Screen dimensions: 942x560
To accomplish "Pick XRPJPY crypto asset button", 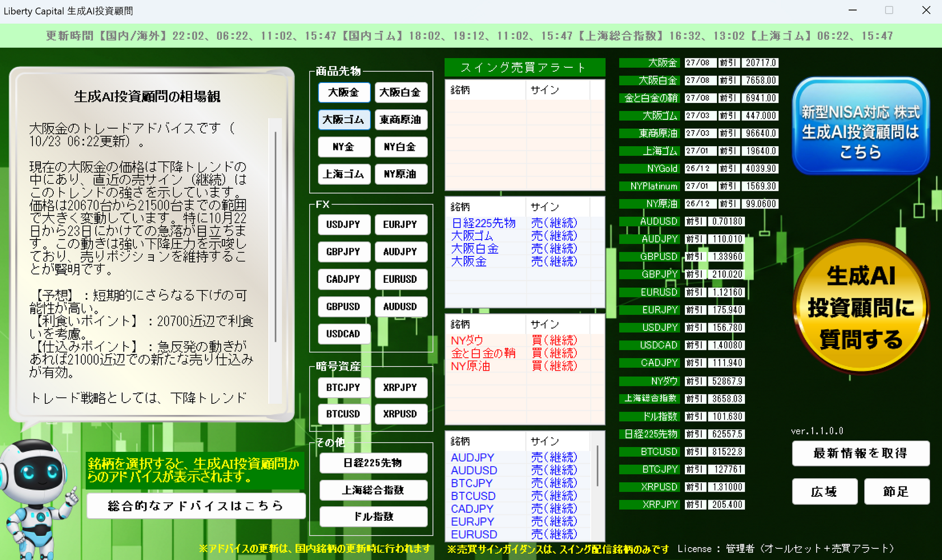I will [x=400, y=388].
